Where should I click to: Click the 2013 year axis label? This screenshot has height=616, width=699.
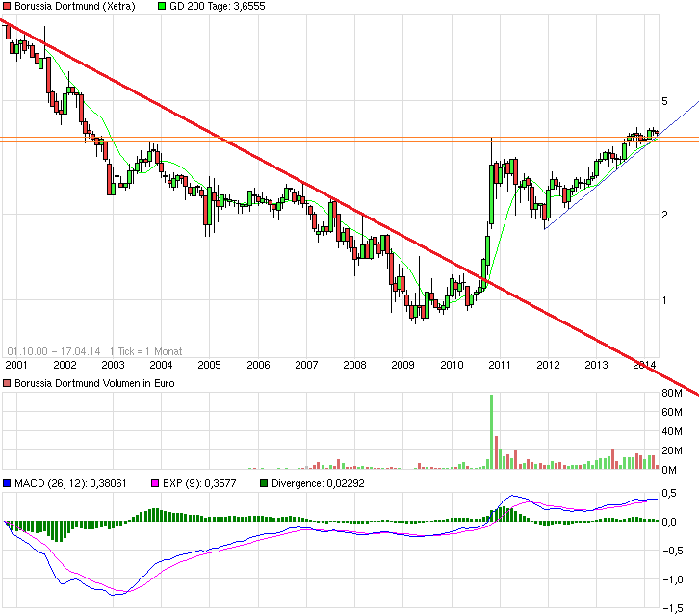[x=596, y=365]
